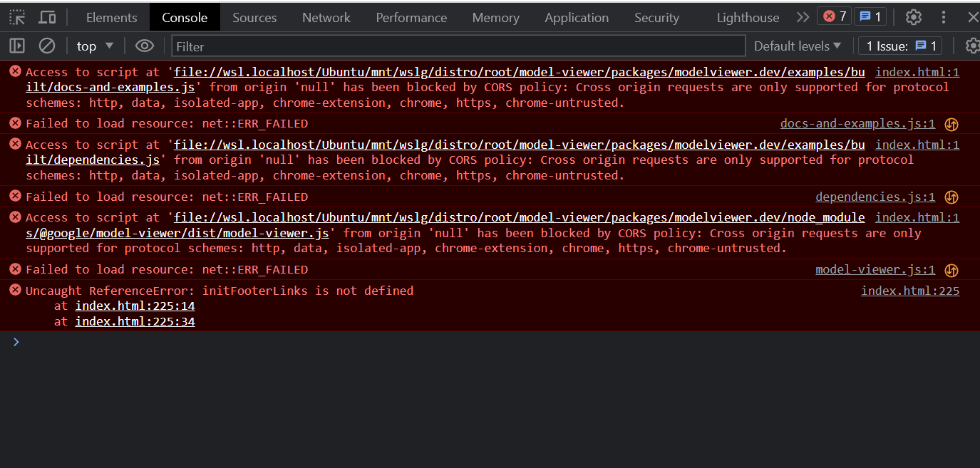980x468 pixels.
Task: Follow the dependencies.js:1 resource link
Action: (x=875, y=197)
